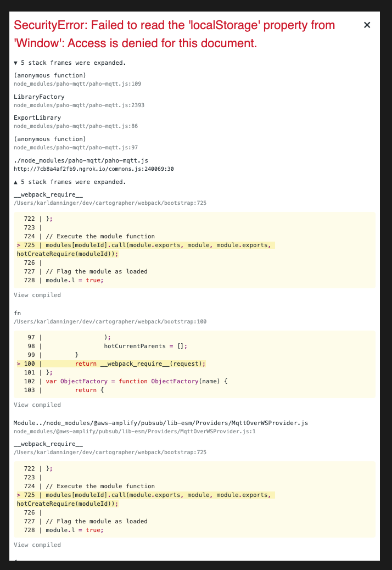Toggle the ▲ 5 stack frames expander
Screen dimensions: 392x570
[70, 182]
